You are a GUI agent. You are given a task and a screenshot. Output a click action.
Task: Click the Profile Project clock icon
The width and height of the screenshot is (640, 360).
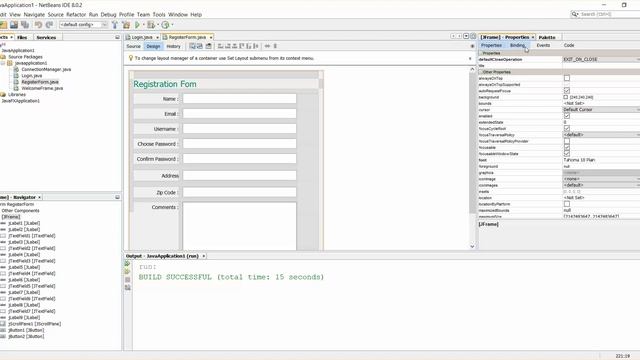(x=165, y=25)
